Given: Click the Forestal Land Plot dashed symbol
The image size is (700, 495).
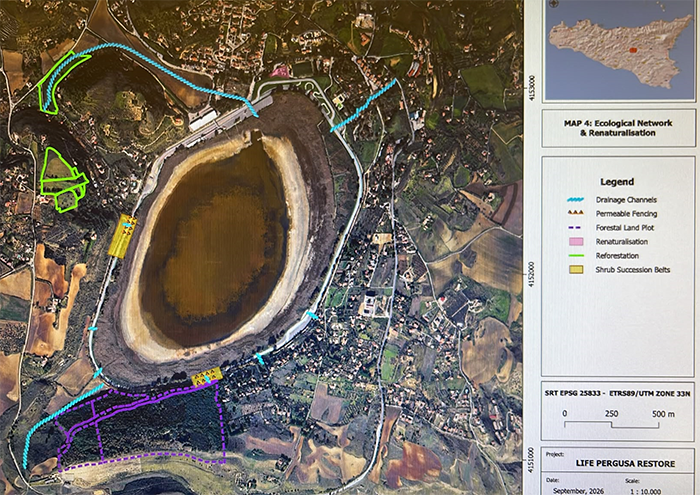Looking at the screenshot, I should point(576,228).
